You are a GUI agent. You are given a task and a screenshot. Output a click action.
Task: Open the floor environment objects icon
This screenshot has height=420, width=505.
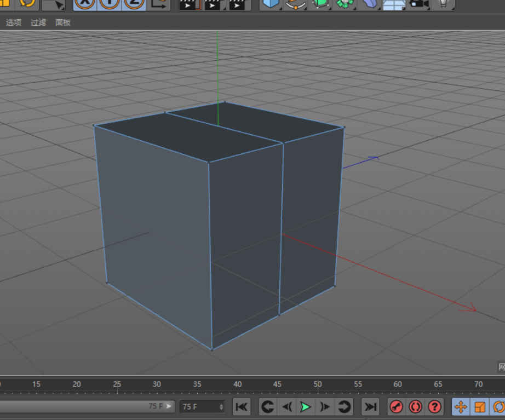click(x=394, y=4)
